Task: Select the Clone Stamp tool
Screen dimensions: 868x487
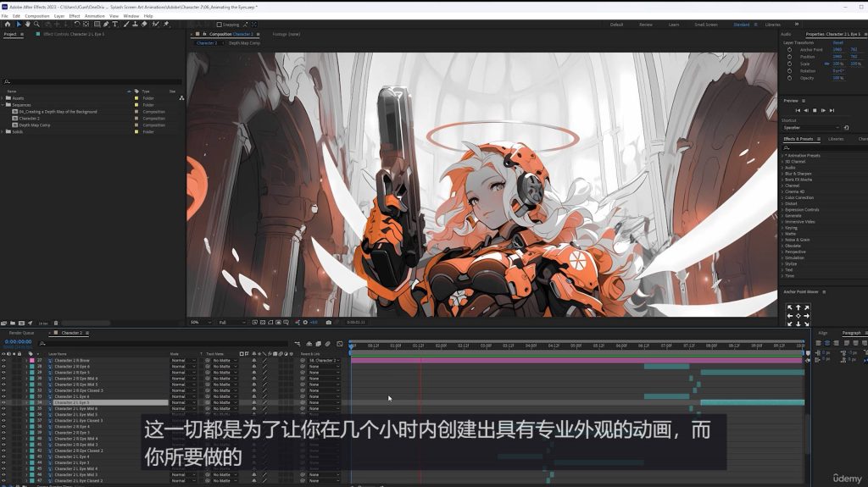Action: [135, 25]
